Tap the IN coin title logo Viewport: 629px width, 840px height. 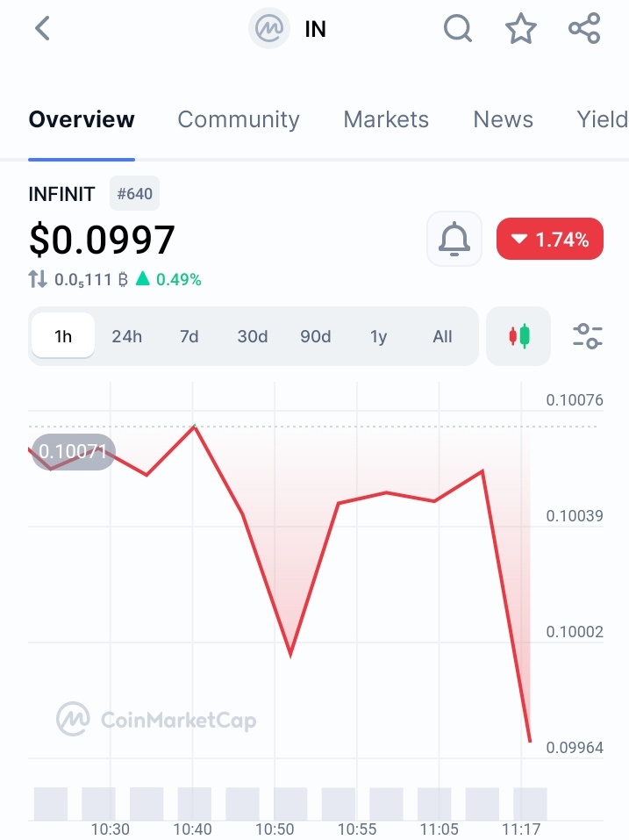coord(267,29)
